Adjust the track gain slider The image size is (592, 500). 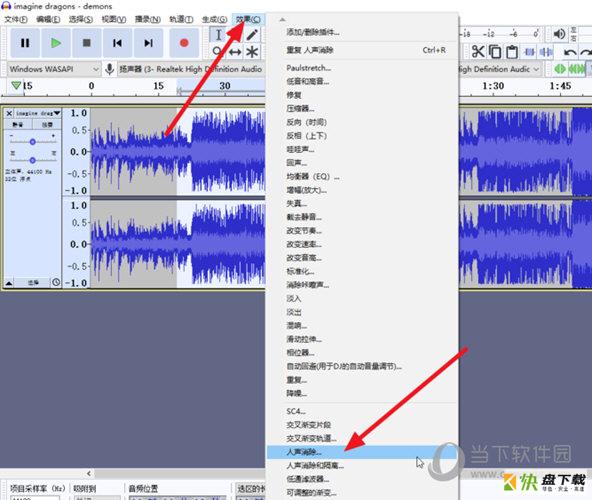[32, 142]
